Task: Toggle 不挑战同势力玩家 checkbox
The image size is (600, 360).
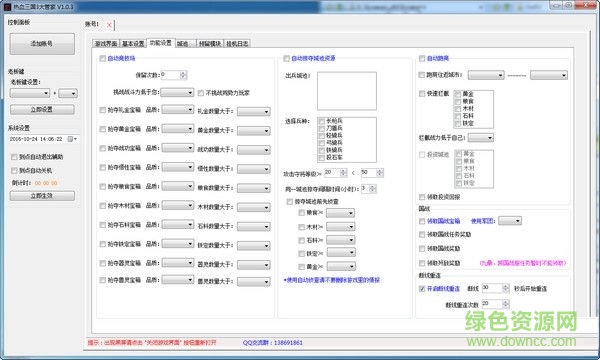Action: point(201,93)
